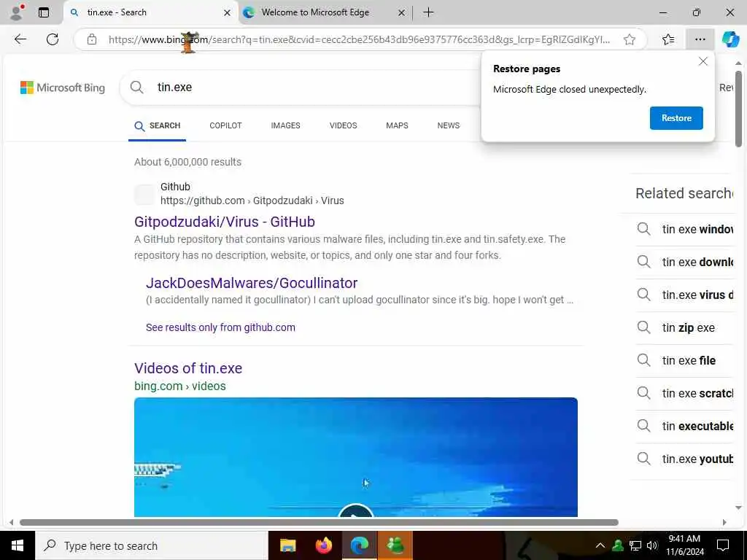Viewport: 747px width, 560px height.
Task: Click the Github result favicon
Action: [144, 194]
